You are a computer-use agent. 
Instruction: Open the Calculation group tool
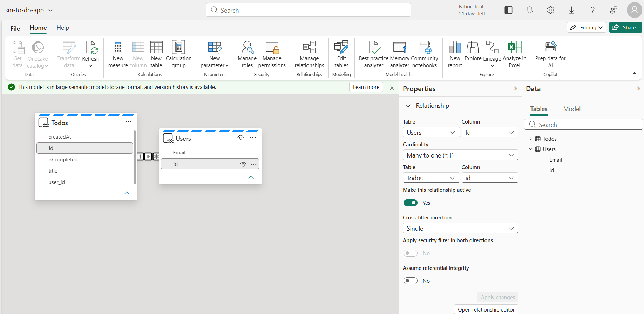pos(178,54)
